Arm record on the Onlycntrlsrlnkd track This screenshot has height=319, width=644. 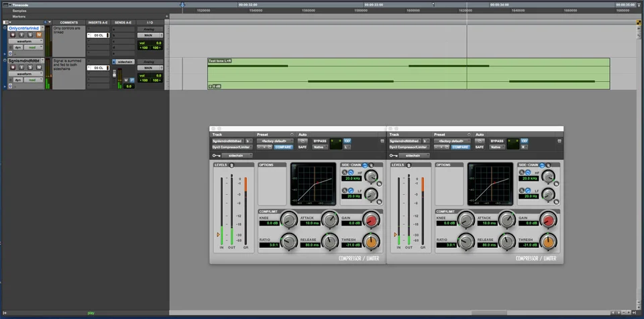coord(13,34)
